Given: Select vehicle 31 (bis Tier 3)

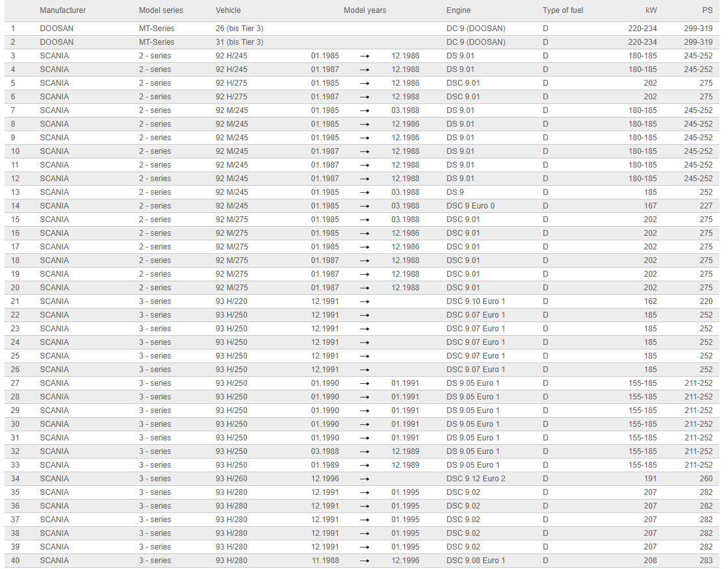Looking at the screenshot, I should pyautogui.click(x=239, y=42).
